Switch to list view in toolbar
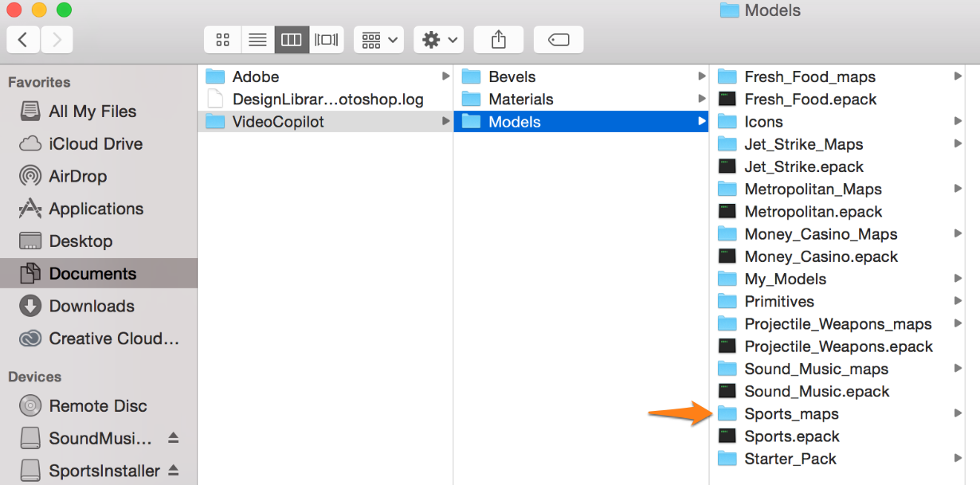This screenshot has width=980, height=485. (x=257, y=40)
